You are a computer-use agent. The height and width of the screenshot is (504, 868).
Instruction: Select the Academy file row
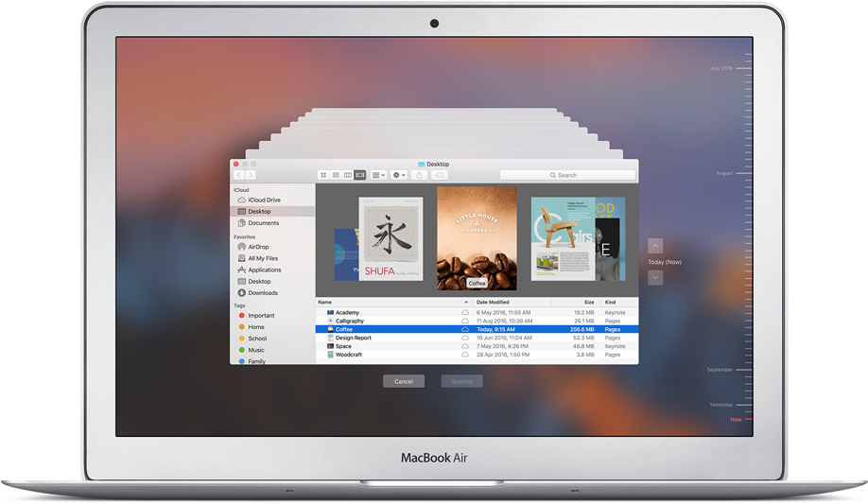(x=477, y=313)
